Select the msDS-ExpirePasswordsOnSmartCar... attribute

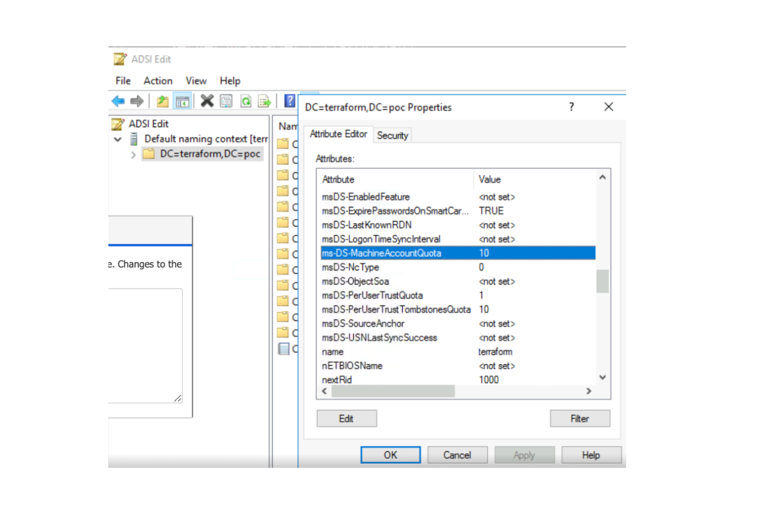pos(458,211)
